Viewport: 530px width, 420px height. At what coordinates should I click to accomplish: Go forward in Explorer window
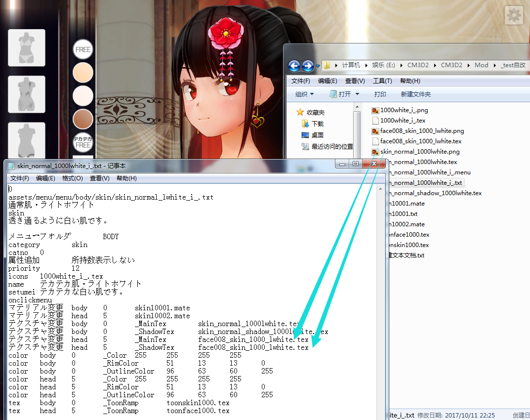[x=308, y=66]
